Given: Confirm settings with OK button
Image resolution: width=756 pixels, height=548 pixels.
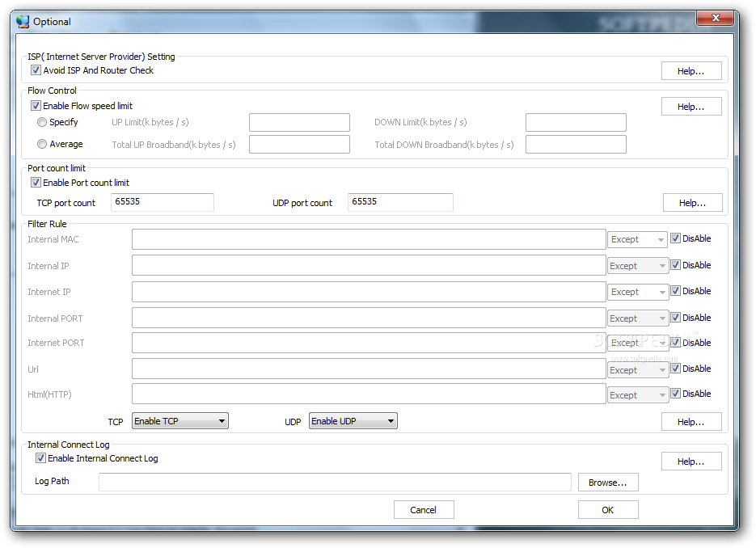Looking at the screenshot, I should click(608, 509).
